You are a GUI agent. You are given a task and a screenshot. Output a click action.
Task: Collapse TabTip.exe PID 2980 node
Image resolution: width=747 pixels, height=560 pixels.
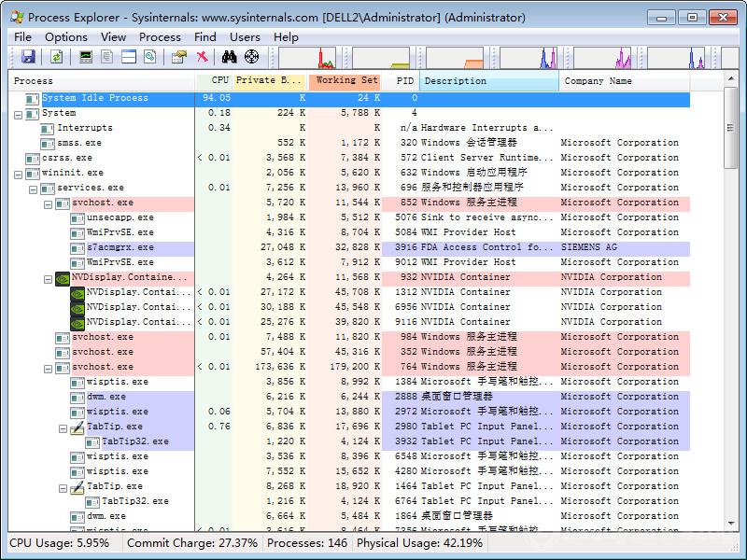click(63, 429)
